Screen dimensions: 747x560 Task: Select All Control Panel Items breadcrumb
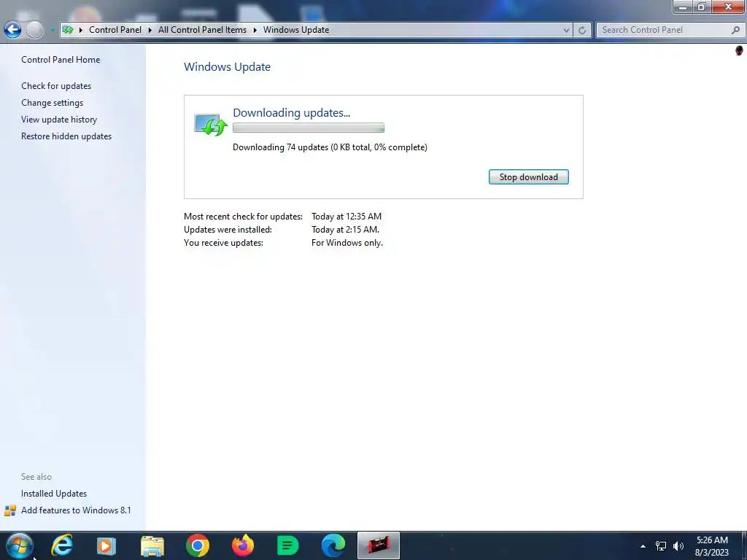(x=202, y=30)
